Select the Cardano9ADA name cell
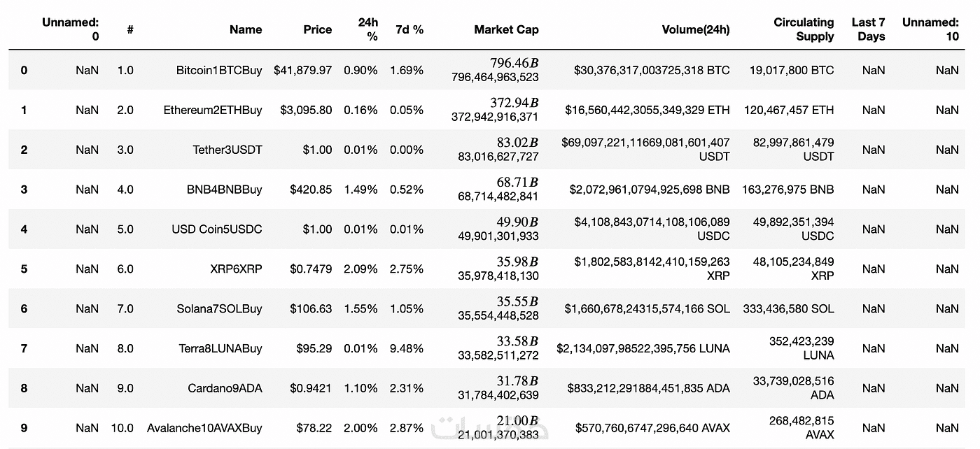Image resolution: width=980 pixels, height=449 pixels. (225, 388)
